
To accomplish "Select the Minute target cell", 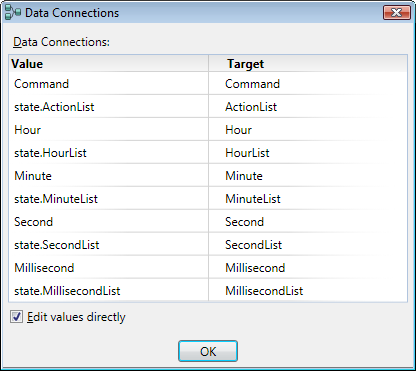I will [308, 176].
